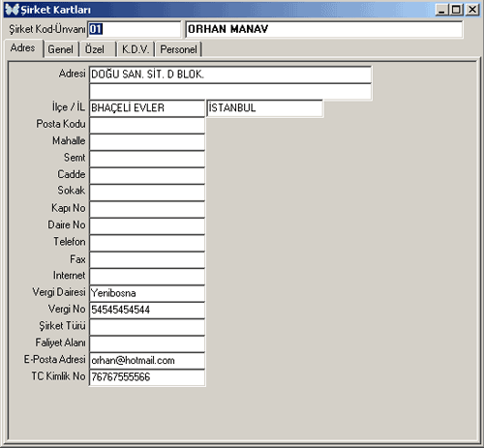
Task: Open the Özel tab
Action: pyautogui.click(x=97, y=49)
